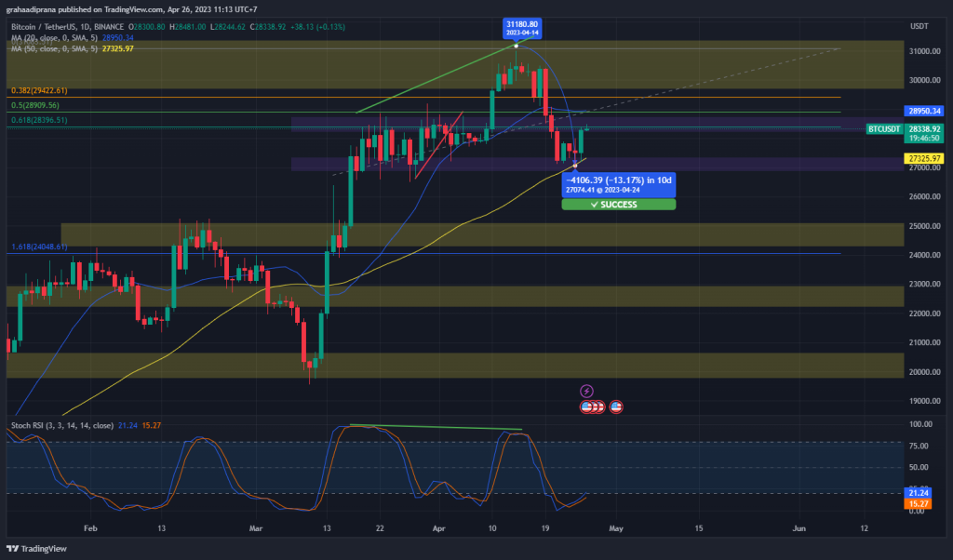Click the 0.5(28909.56) Fibonacci label
953x560 pixels.
coord(35,105)
